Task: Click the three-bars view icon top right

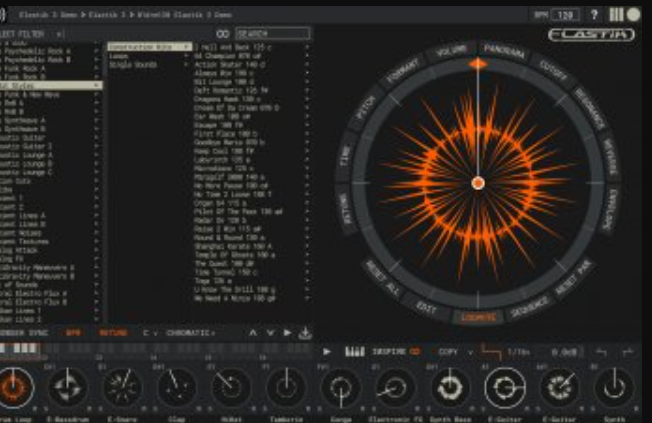Action: click(x=616, y=15)
